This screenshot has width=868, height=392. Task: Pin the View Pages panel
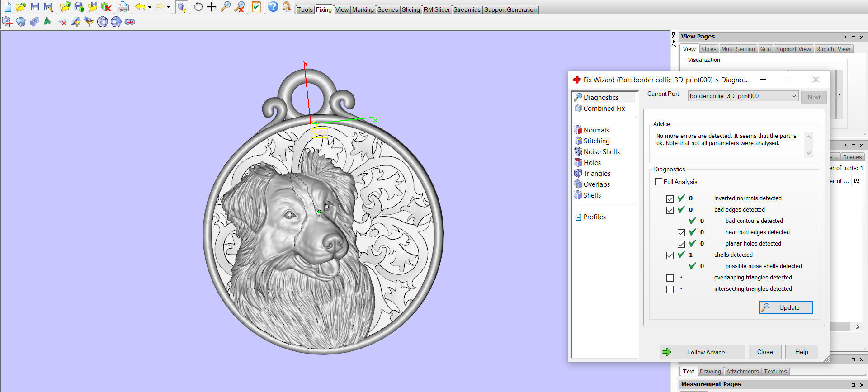point(845,37)
